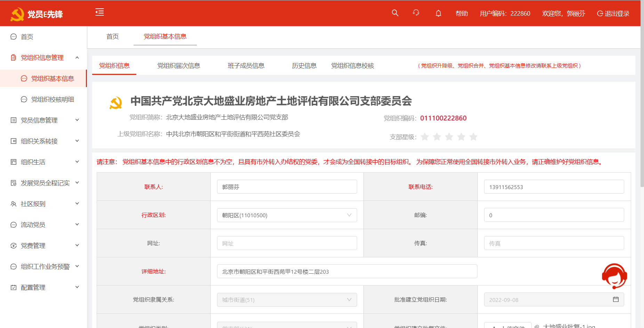Open the 行政区划 dropdown
This screenshot has height=328, width=644.
[x=287, y=215]
